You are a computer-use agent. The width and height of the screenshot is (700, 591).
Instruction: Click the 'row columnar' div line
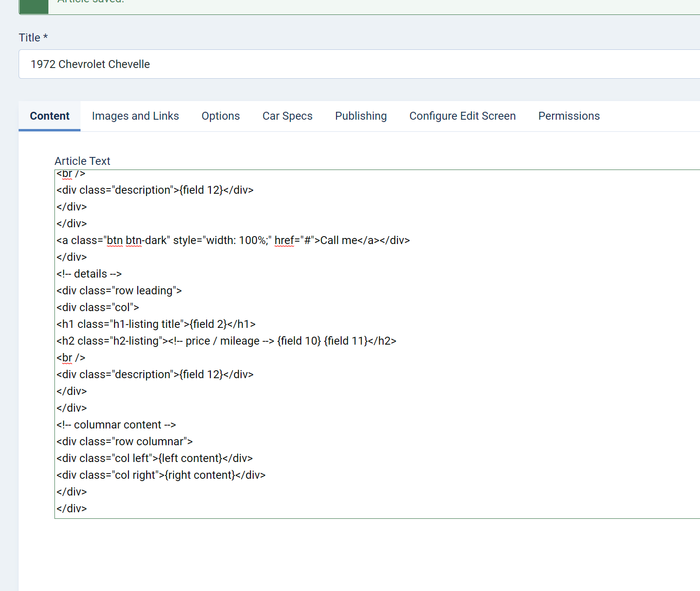[x=125, y=442]
